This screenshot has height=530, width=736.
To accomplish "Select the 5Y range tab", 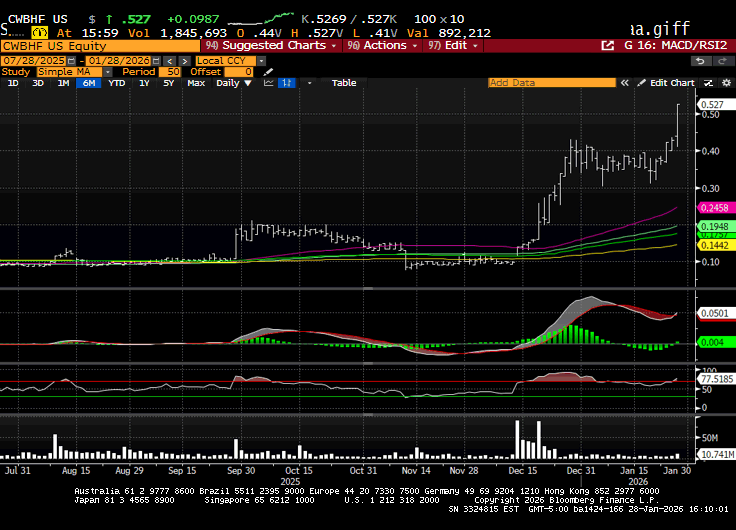I will point(169,83).
